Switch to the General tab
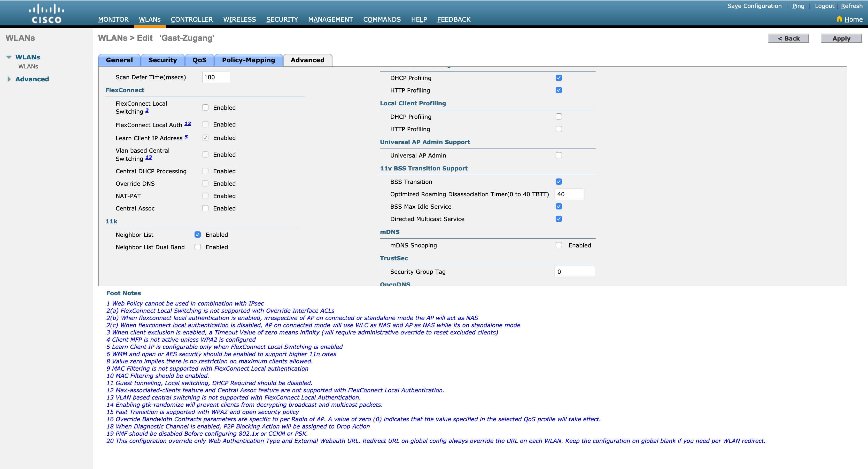Viewport: 868px width, 469px height. click(119, 60)
